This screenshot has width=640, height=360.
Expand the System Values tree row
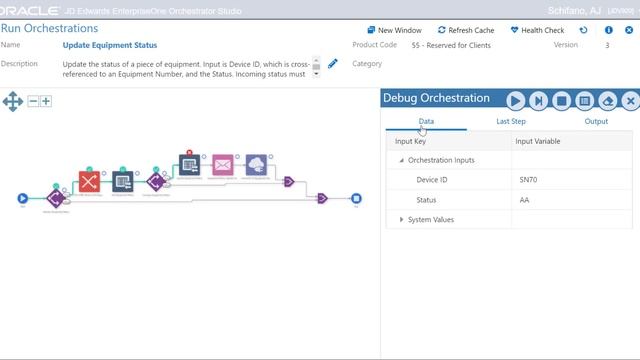click(401, 220)
